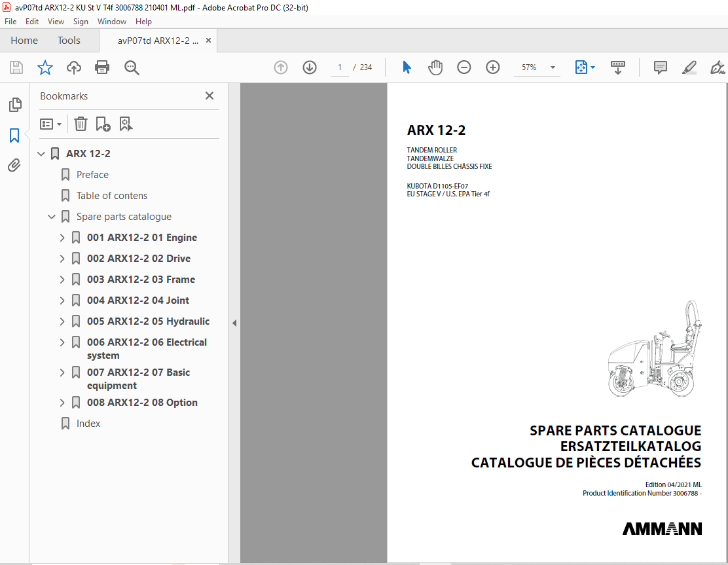The width and height of the screenshot is (728, 565).
Task: Expand the 001 ARX12-2 01 Engine bookmark
Action: pos(62,238)
